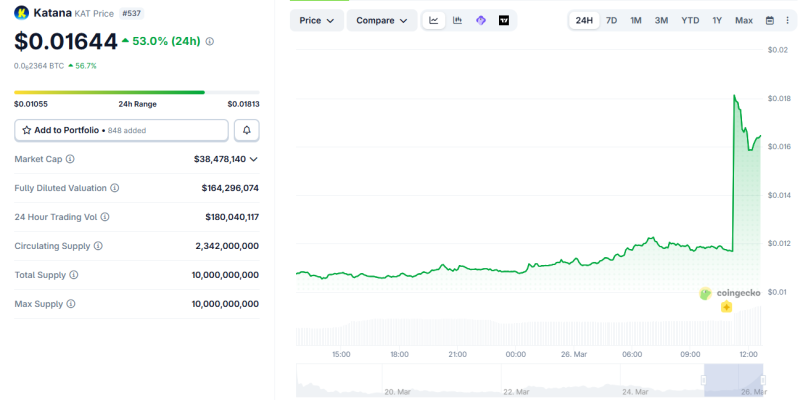Click the 24h Range price bar

click(x=136, y=92)
